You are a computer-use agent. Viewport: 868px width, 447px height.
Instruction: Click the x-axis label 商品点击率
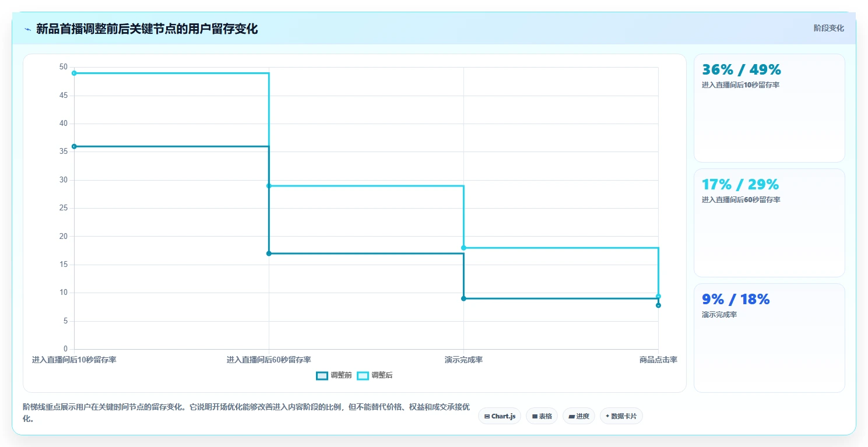(658, 360)
